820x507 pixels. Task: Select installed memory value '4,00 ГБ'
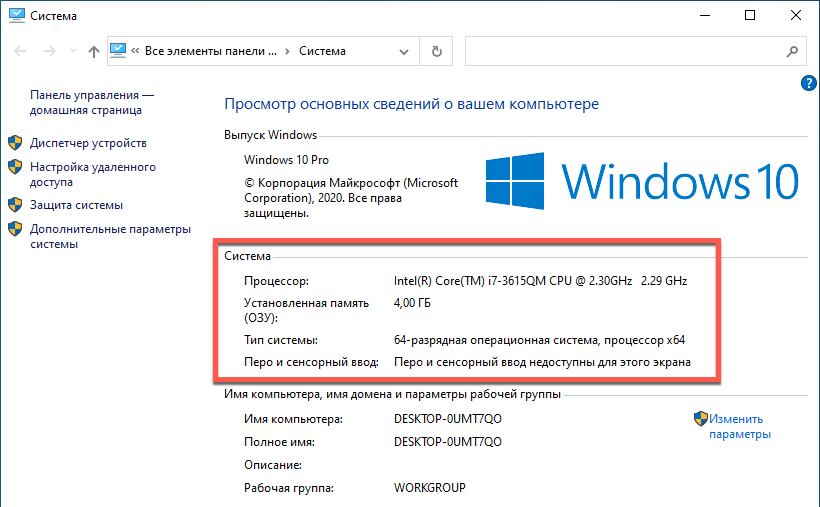[412, 303]
